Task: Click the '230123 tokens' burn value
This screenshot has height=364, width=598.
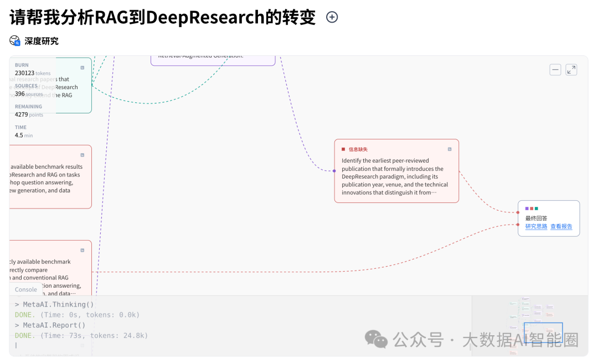Action: tap(33, 73)
